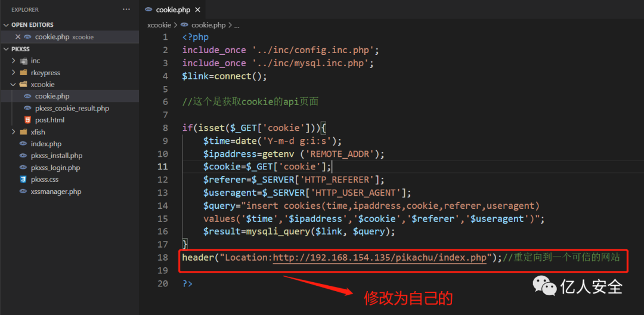
Task: Click the PHP icon in the cookie.php tab
Action: point(148,10)
